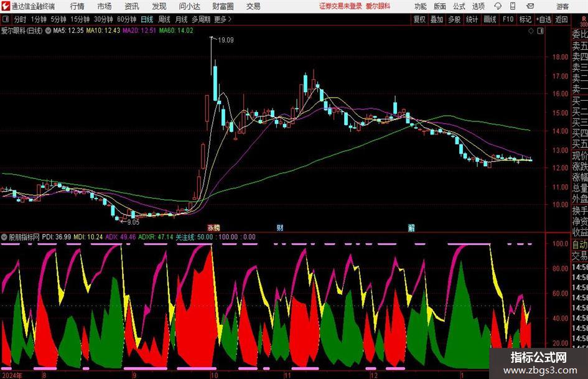The height and width of the screenshot is (379, 588).
Task: Open the 功能 menu
Action: [421, 6]
